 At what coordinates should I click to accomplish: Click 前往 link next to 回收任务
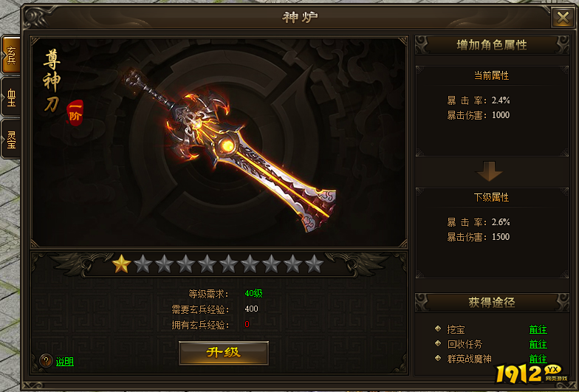click(538, 344)
